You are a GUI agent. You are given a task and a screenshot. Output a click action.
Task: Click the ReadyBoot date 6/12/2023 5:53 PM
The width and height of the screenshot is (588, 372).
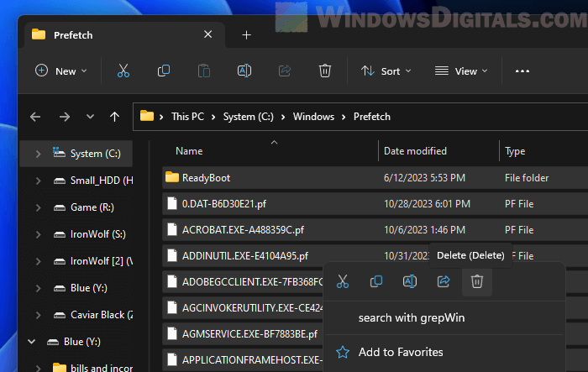click(x=424, y=178)
